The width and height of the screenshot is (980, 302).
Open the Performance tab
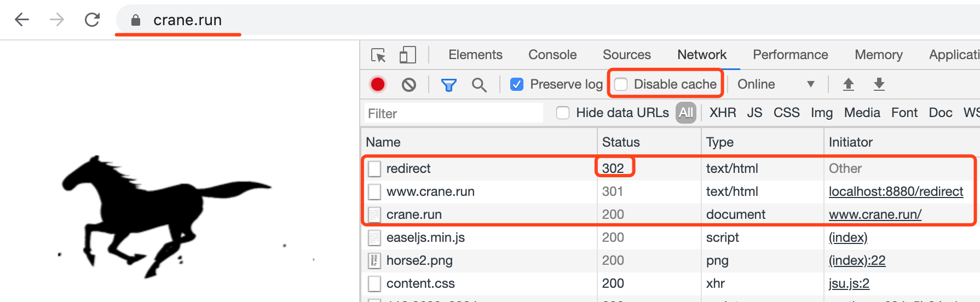tap(791, 55)
